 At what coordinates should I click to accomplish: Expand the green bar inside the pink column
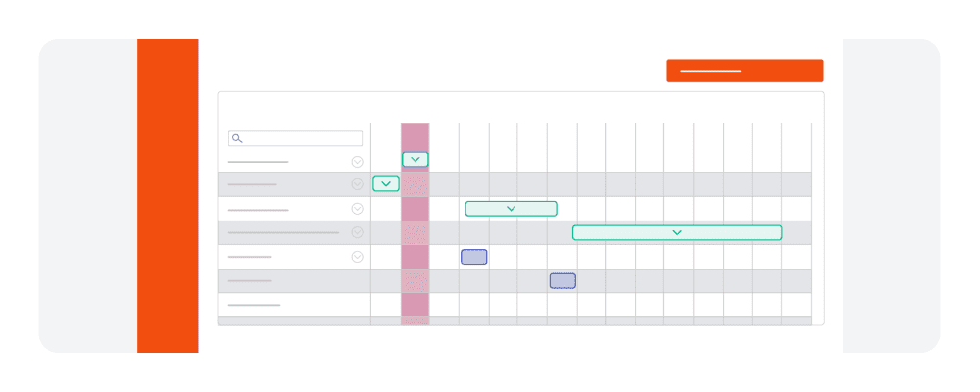coord(416,159)
